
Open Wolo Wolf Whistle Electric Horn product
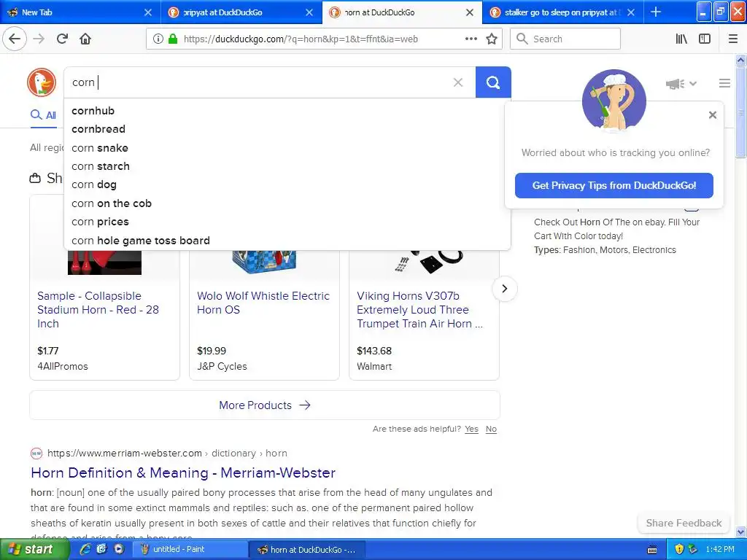click(263, 303)
